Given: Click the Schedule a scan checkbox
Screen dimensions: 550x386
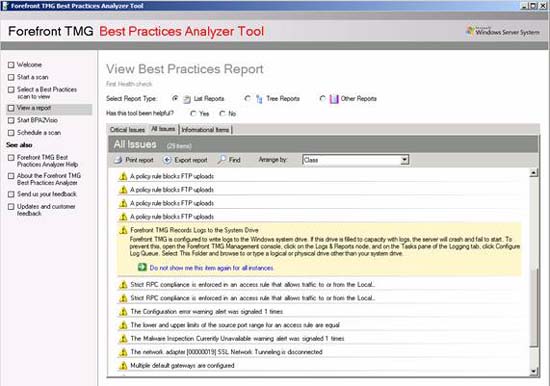Looking at the screenshot, I should (11, 133).
